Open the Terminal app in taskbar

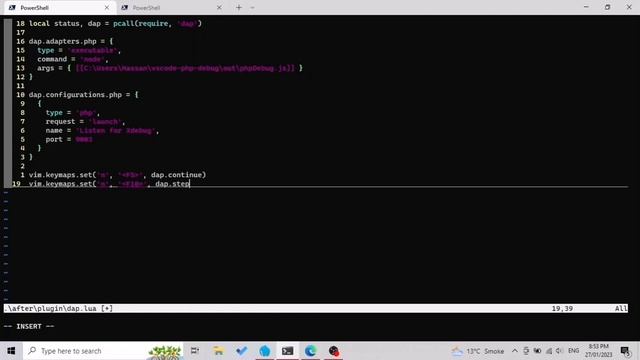(x=287, y=351)
